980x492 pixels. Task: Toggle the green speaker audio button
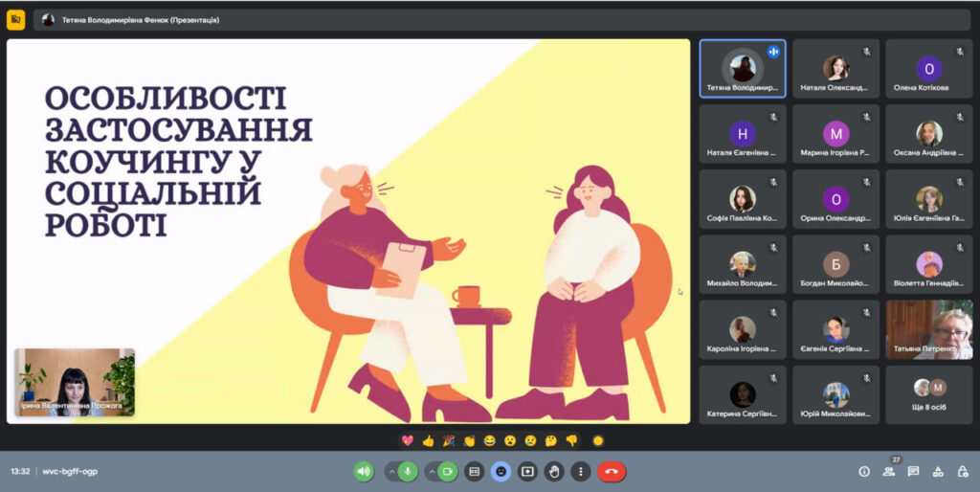(364, 471)
